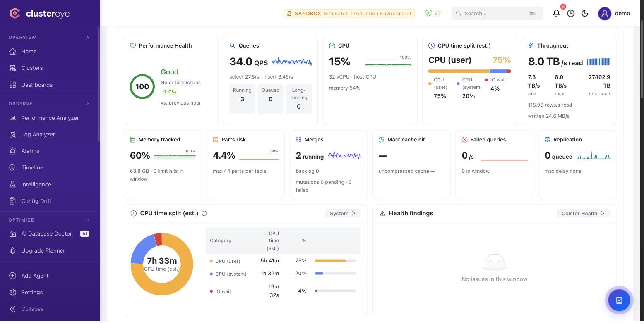Open the history clock icon in header

571,13
